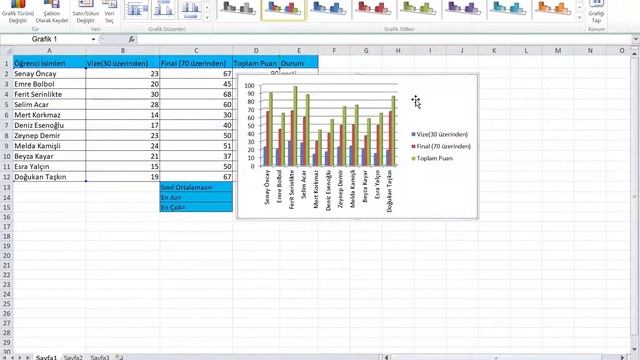Click the Toplam Puan header cell
The width and height of the screenshot is (640, 360).
tap(256, 63)
